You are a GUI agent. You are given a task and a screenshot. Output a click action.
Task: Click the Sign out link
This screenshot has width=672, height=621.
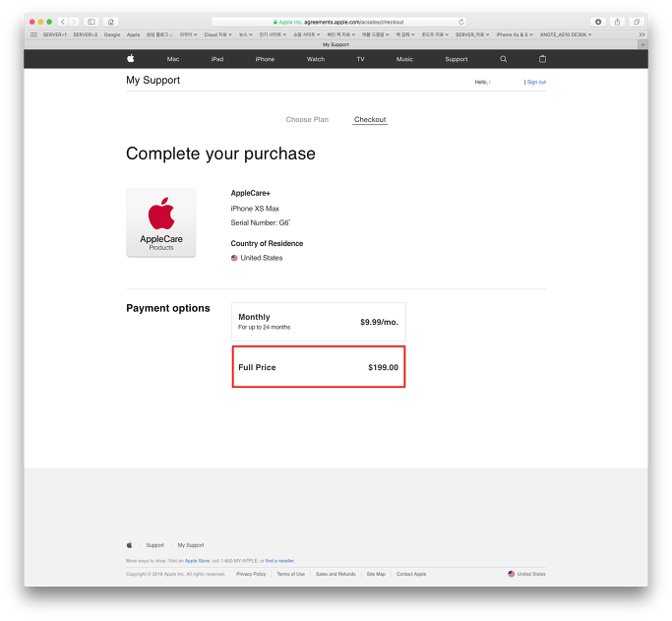click(536, 82)
